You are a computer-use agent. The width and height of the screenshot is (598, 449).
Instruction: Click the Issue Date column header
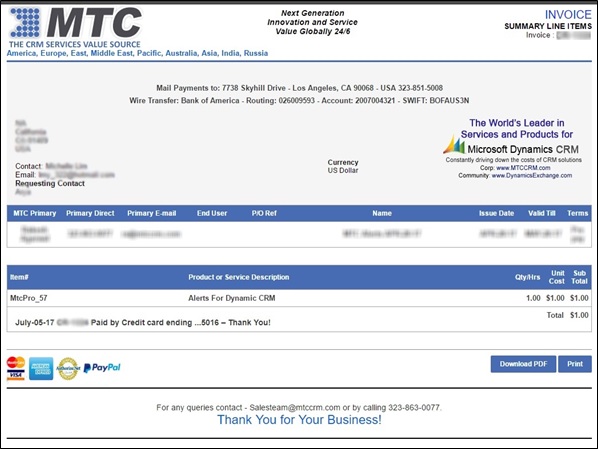497,213
